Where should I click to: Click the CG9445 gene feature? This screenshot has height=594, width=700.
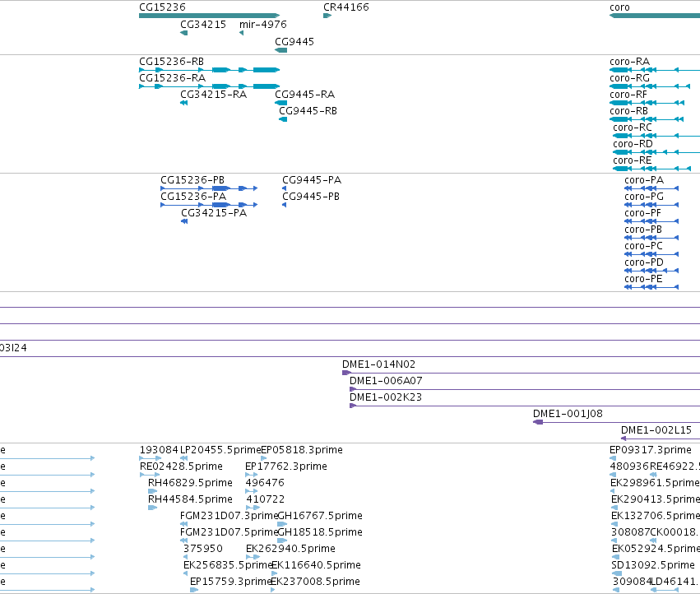(x=280, y=50)
